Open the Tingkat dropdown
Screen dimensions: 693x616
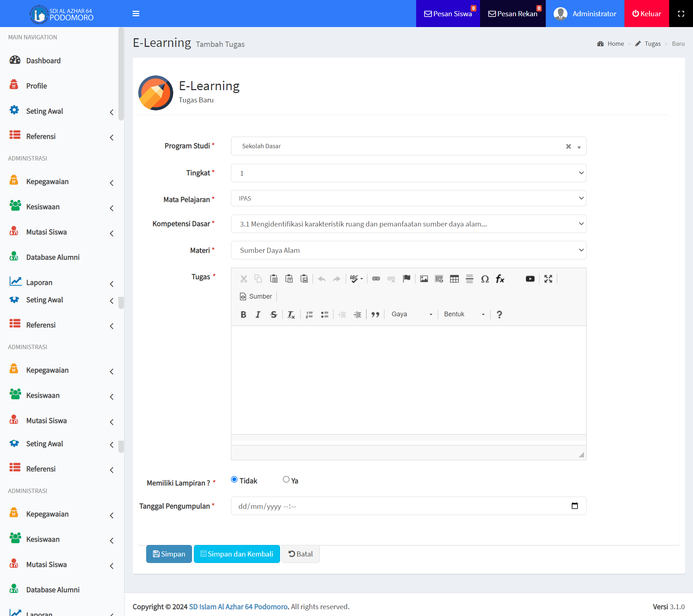tap(408, 173)
